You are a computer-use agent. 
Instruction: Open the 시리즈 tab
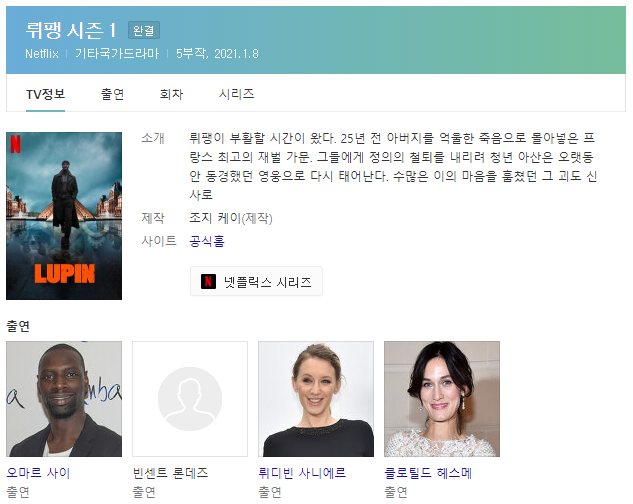(236, 94)
